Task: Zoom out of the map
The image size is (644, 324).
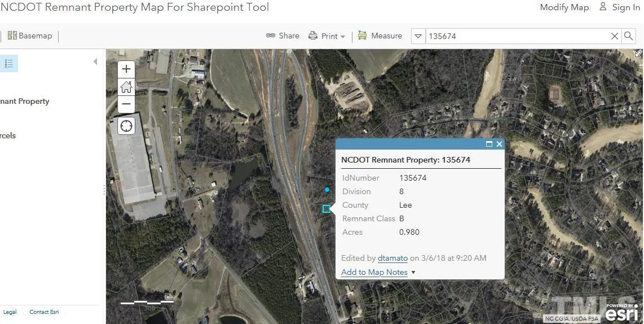Action: coord(126,104)
